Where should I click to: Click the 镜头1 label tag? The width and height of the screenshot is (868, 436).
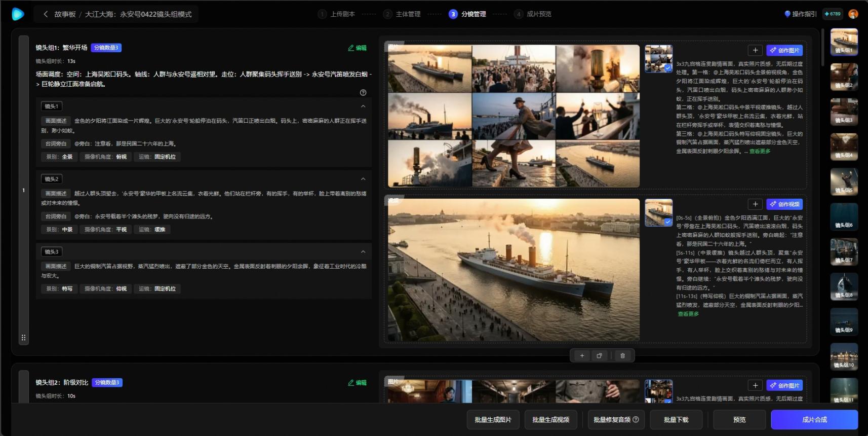click(x=52, y=106)
